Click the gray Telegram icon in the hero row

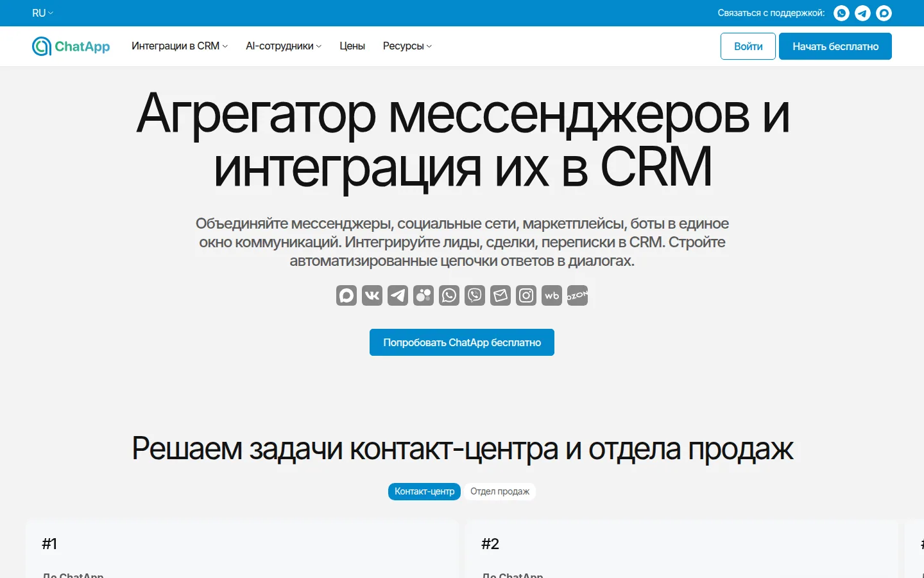click(x=398, y=295)
